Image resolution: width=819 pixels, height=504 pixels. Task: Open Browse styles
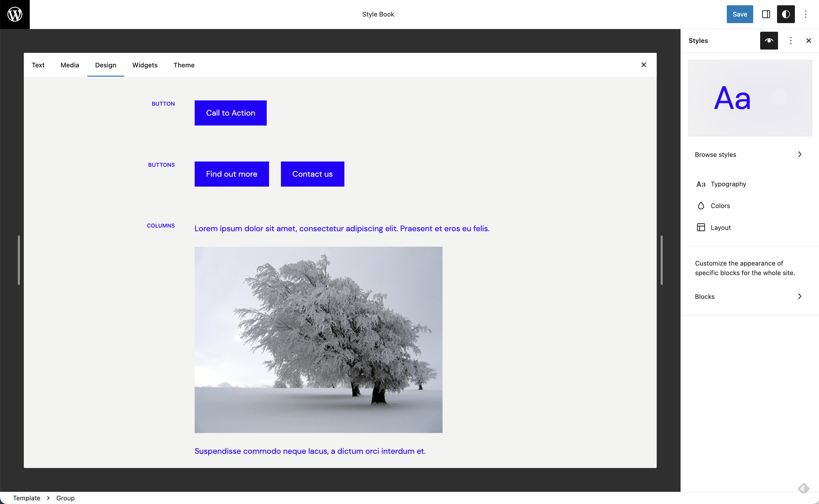pyautogui.click(x=750, y=154)
